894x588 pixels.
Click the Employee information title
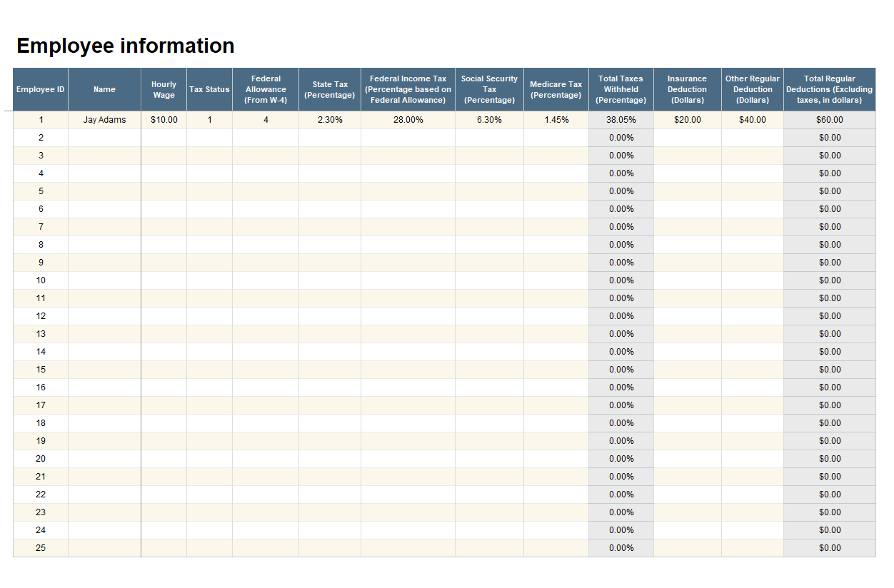(x=125, y=46)
